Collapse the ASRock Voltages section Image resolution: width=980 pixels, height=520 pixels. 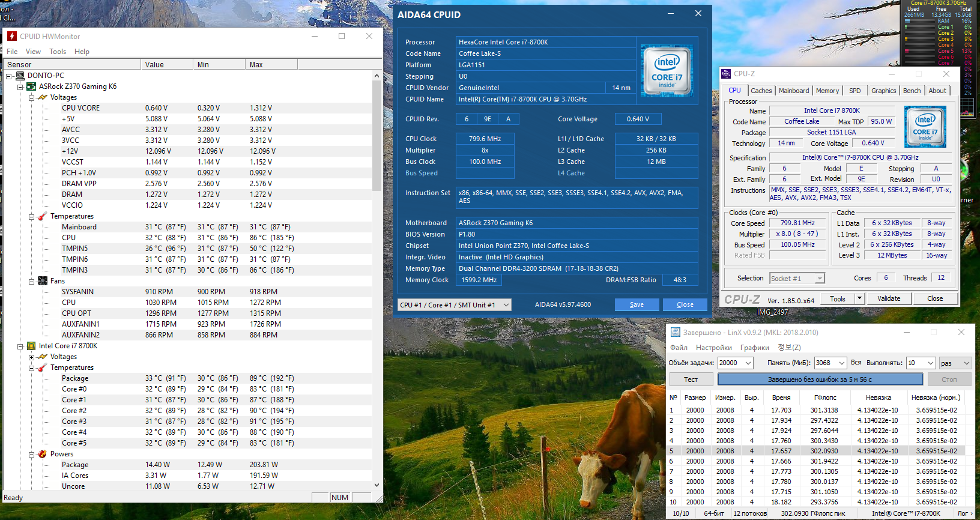pyautogui.click(x=32, y=98)
